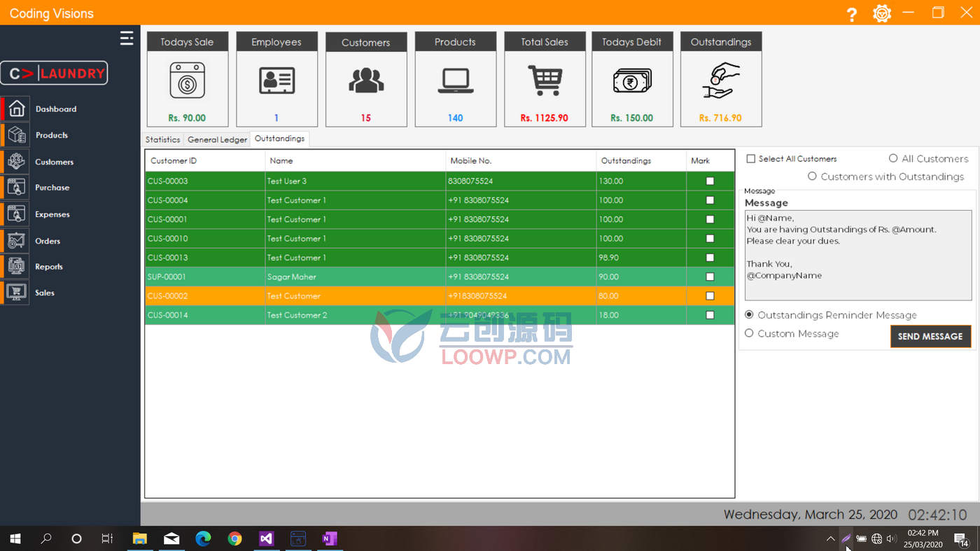Open the Mail app from taskbar

(x=171, y=538)
